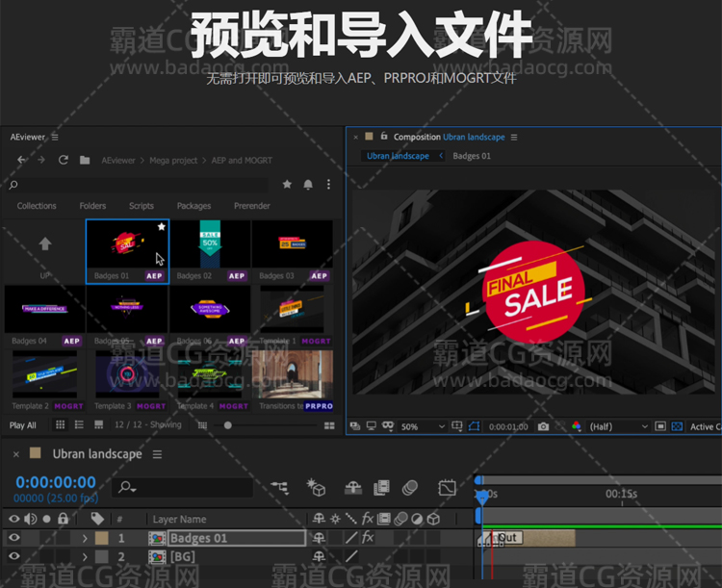Refresh the AEviewer folder view
The width and height of the screenshot is (722, 588).
point(64,160)
